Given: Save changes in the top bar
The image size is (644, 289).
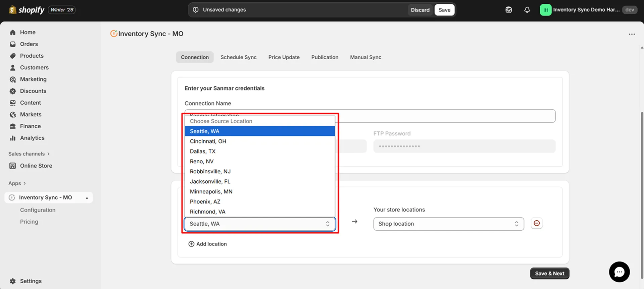Looking at the screenshot, I should (444, 10).
